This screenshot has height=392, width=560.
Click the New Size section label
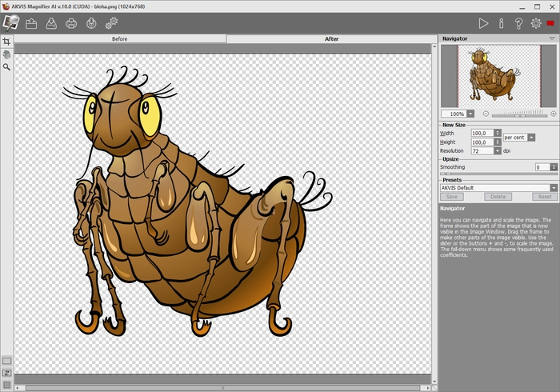coord(454,125)
